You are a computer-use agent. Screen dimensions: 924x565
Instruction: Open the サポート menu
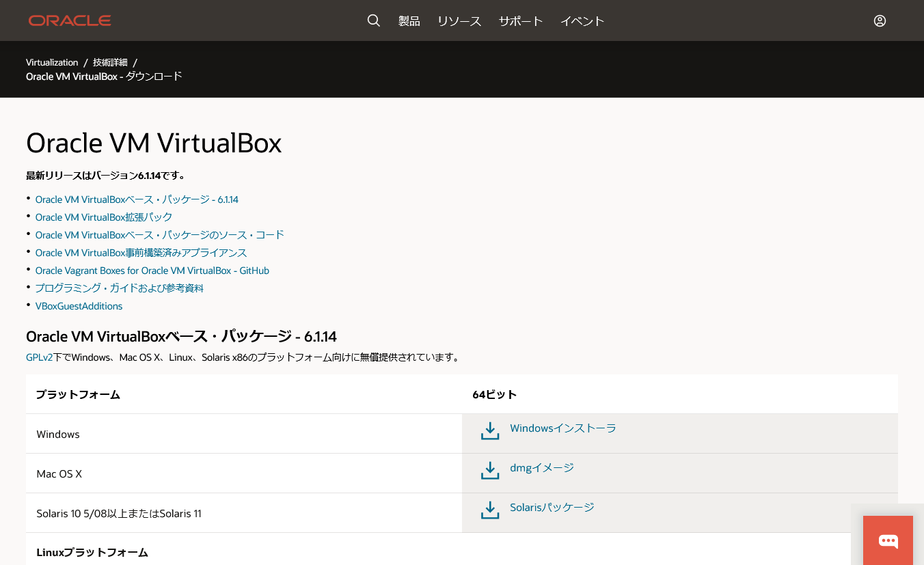coord(520,21)
